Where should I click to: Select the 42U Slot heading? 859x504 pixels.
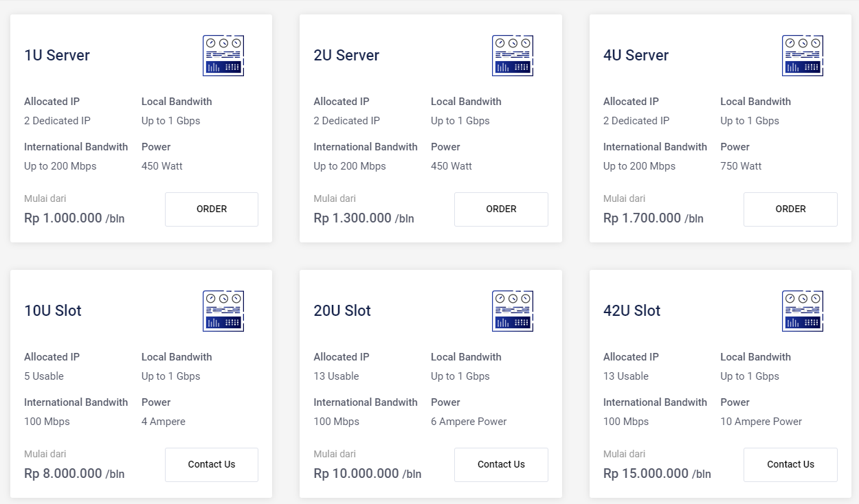coord(632,311)
